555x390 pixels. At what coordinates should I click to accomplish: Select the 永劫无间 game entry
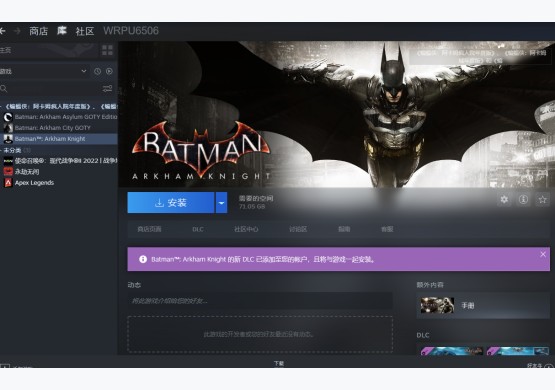(x=58, y=172)
